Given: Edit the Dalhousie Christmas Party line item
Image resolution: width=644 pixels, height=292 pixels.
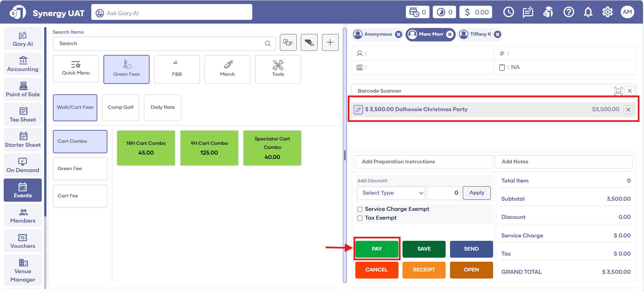Looking at the screenshot, I should pos(358,109).
